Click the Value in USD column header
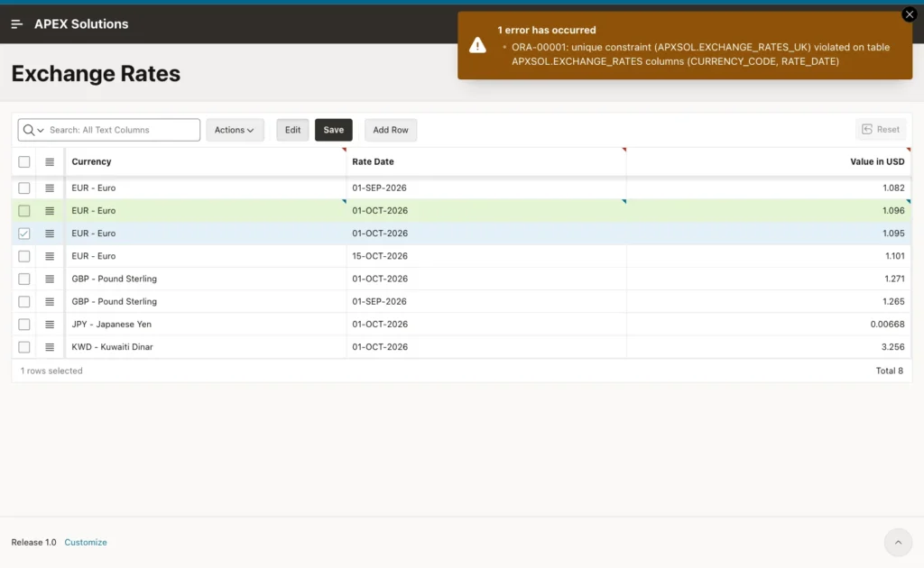924x568 pixels. point(769,162)
